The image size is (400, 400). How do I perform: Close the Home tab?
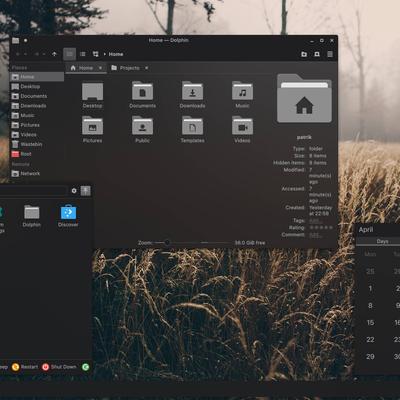coord(100,68)
